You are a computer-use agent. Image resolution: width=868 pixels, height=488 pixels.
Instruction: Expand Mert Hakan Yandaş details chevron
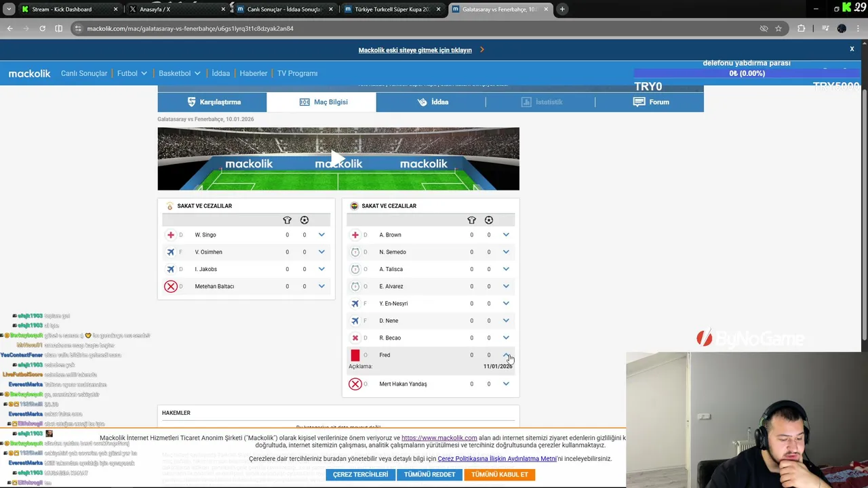click(x=506, y=384)
